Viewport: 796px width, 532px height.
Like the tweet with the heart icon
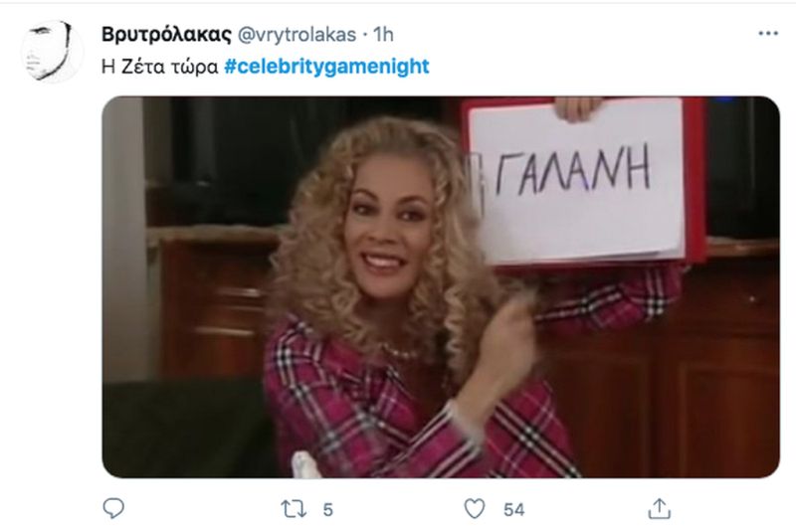475,509
